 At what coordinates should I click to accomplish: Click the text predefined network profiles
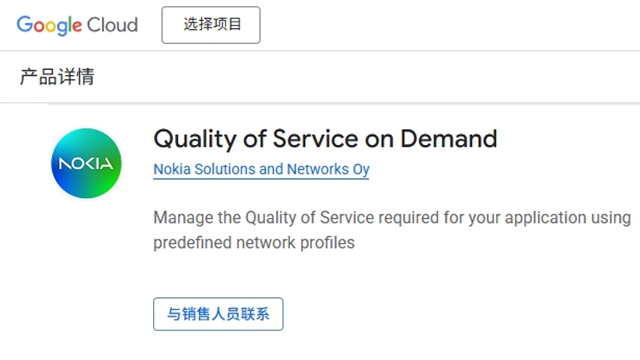tap(254, 243)
